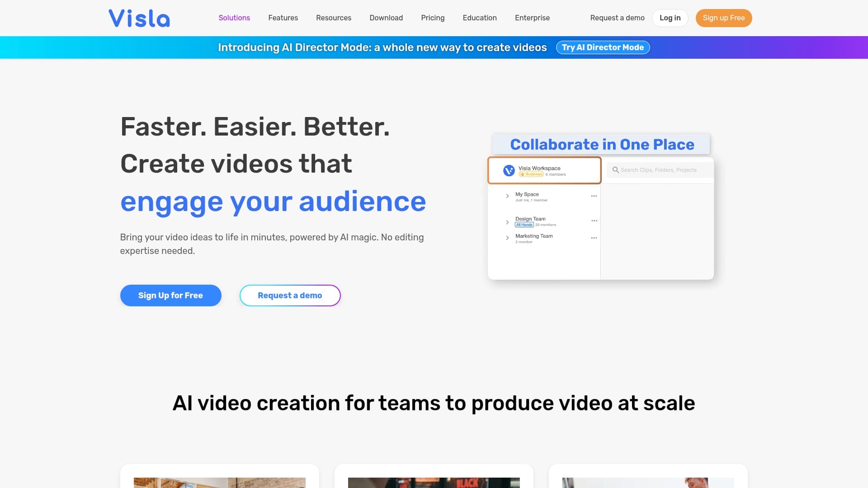This screenshot has width=868, height=488.
Task: Open the Marketing Team three-dot menu
Action: [x=594, y=238]
